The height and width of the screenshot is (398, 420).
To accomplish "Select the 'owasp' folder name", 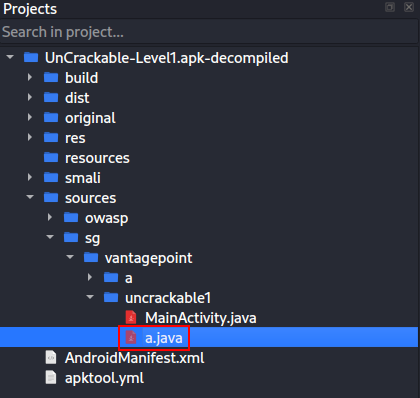I will click(x=107, y=219).
